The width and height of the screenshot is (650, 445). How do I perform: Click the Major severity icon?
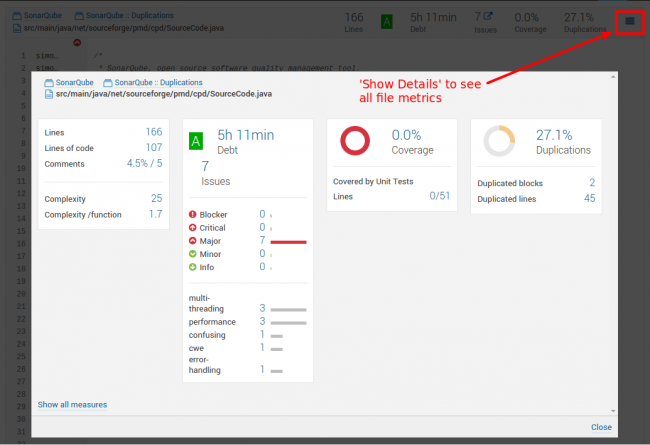tap(192, 241)
